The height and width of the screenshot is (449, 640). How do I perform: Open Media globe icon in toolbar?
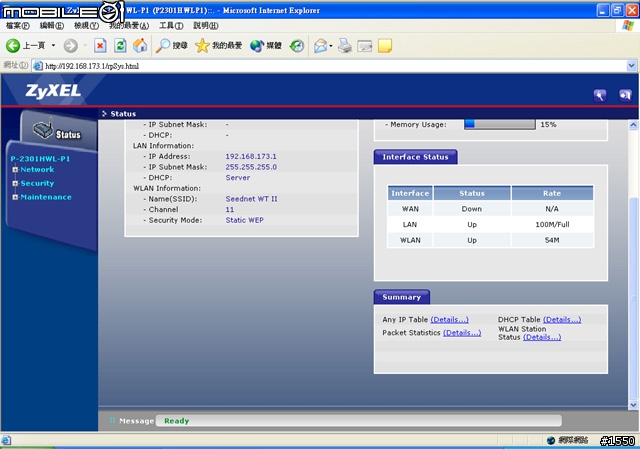[257, 45]
